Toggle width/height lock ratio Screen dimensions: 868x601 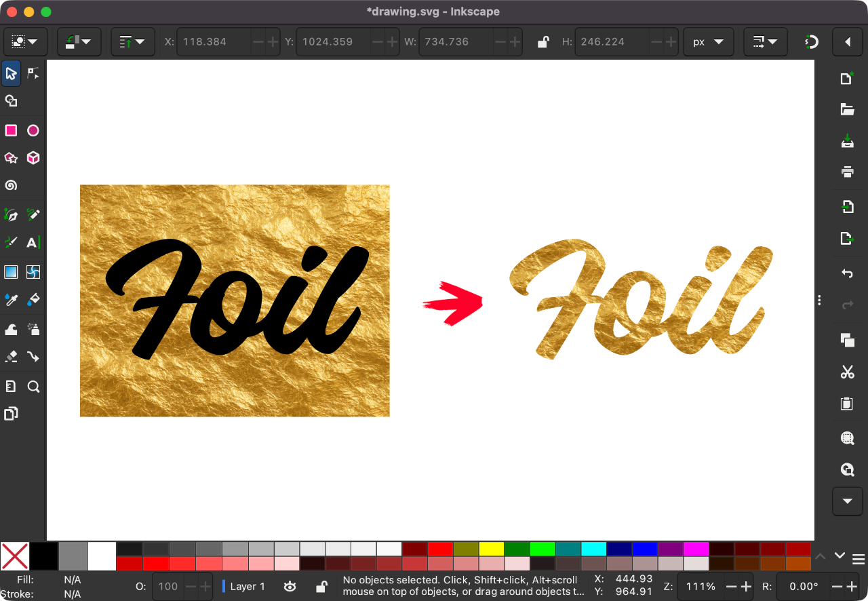(543, 42)
